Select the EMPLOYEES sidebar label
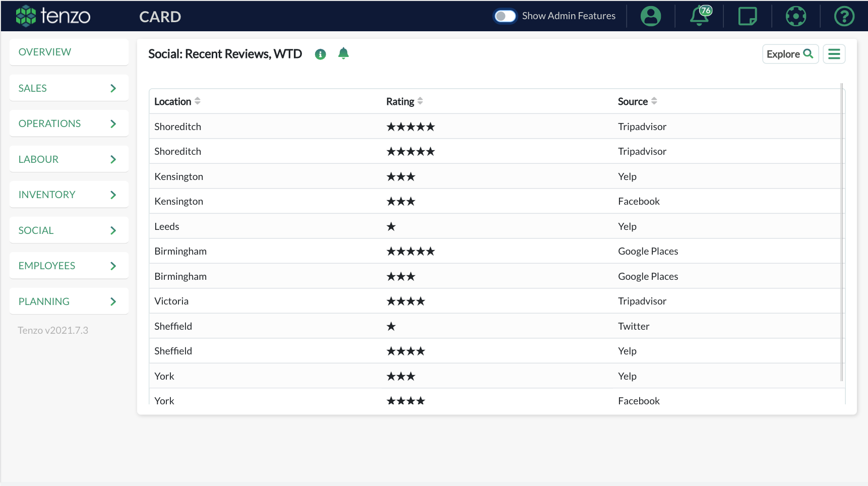 (x=47, y=266)
